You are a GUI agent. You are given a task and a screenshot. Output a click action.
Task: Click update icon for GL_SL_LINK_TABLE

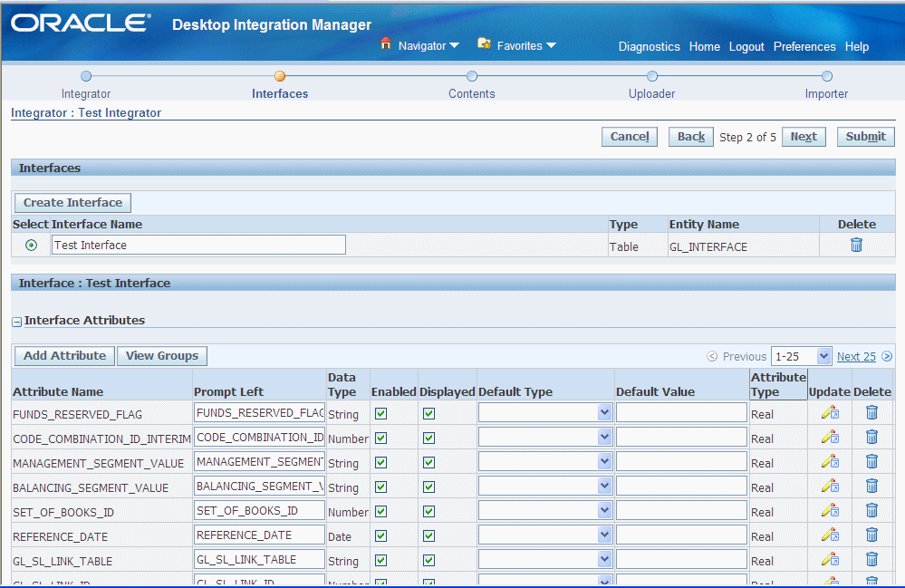[x=829, y=560]
